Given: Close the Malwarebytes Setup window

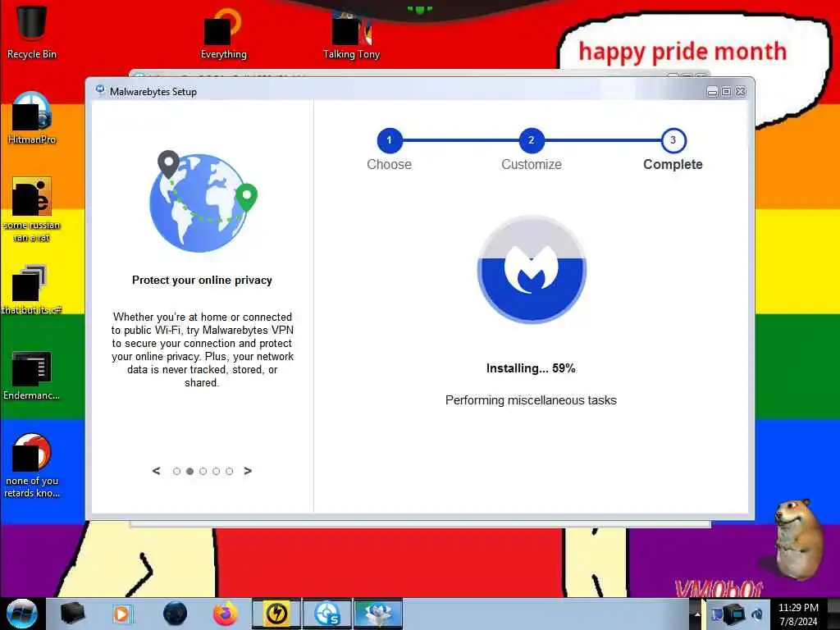Looking at the screenshot, I should [741, 92].
